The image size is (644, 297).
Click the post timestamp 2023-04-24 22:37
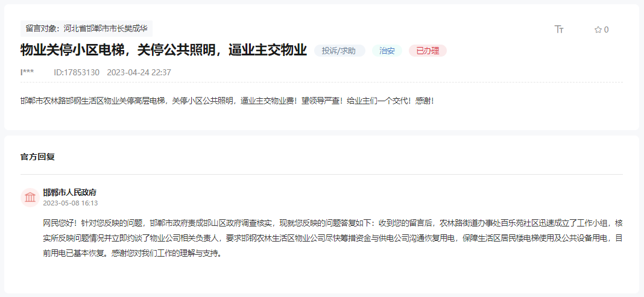pos(139,73)
